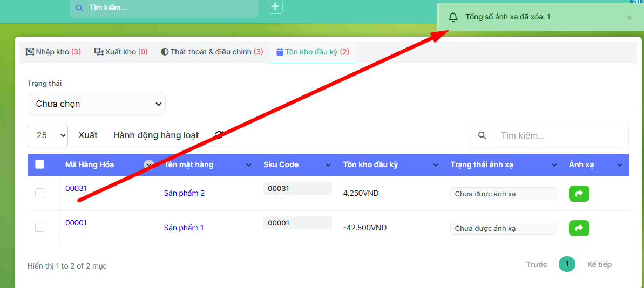Image resolution: width=644 pixels, height=288 pixels.
Task: Click green mapping arrow for Sản phẩm 2
Action: (x=579, y=194)
